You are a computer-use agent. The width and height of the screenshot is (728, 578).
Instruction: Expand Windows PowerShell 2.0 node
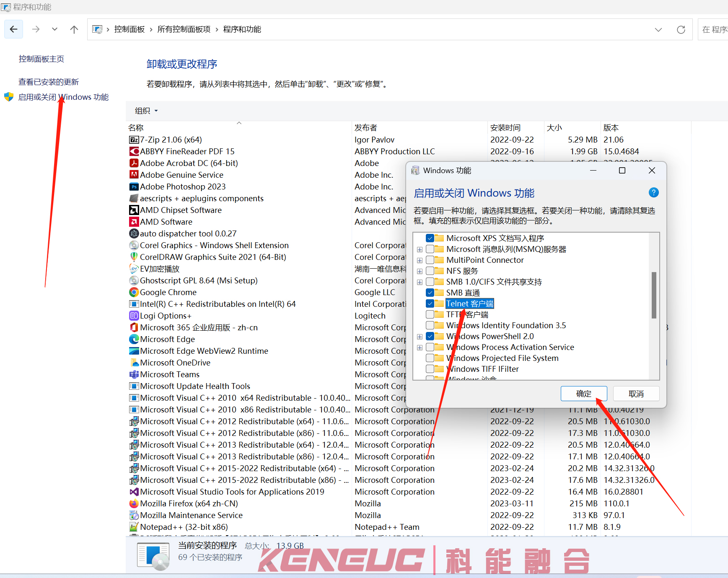[420, 337]
